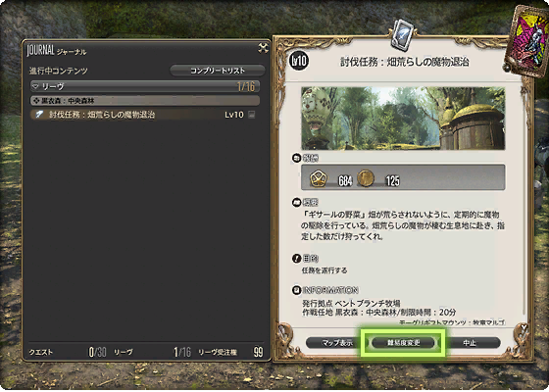Click the forest location preview image
This screenshot has width=549, height=392.
click(x=403, y=119)
